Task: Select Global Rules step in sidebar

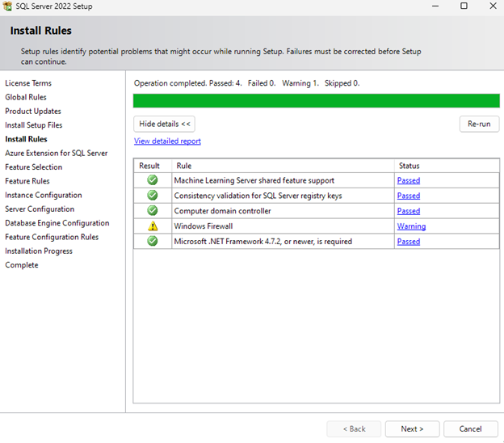Action: [26, 97]
